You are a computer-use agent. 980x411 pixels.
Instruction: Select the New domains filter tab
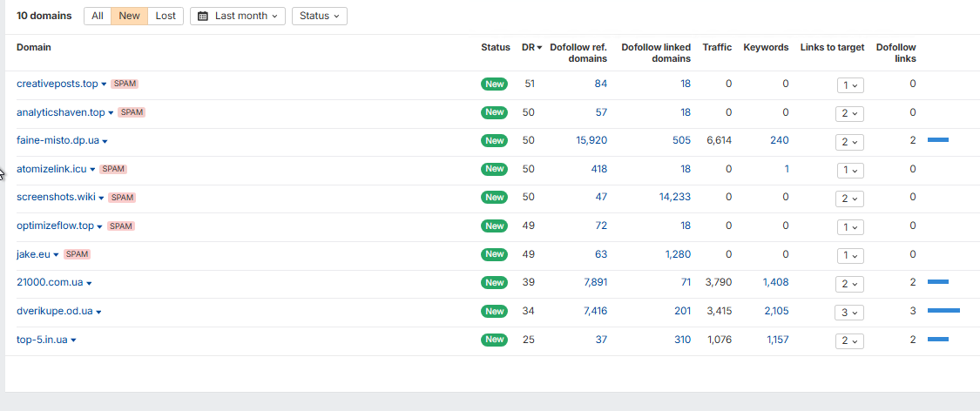pos(129,16)
